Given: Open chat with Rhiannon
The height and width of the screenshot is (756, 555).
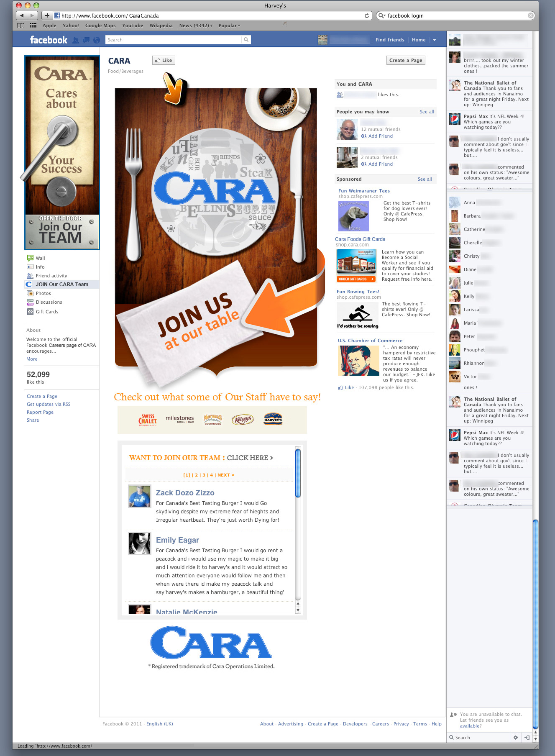Looking at the screenshot, I should (x=489, y=363).
